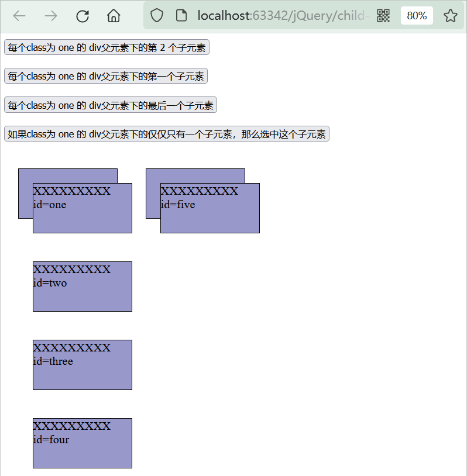The height and width of the screenshot is (476, 467).
Task: Go to the Home page icon
Action: pyautogui.click(x=114, y=16)
